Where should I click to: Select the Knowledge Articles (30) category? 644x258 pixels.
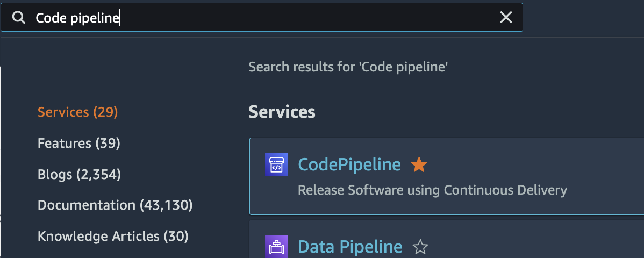pos(113,236)
